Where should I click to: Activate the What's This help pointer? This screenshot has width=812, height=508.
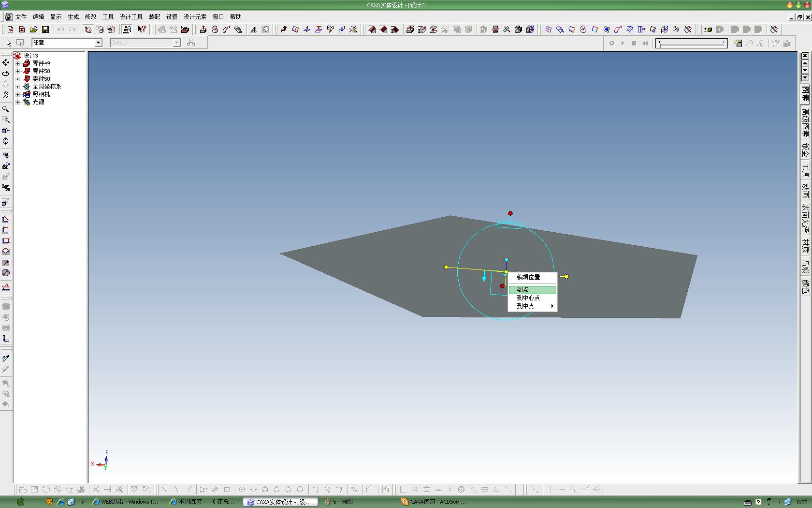coord(142,30)
